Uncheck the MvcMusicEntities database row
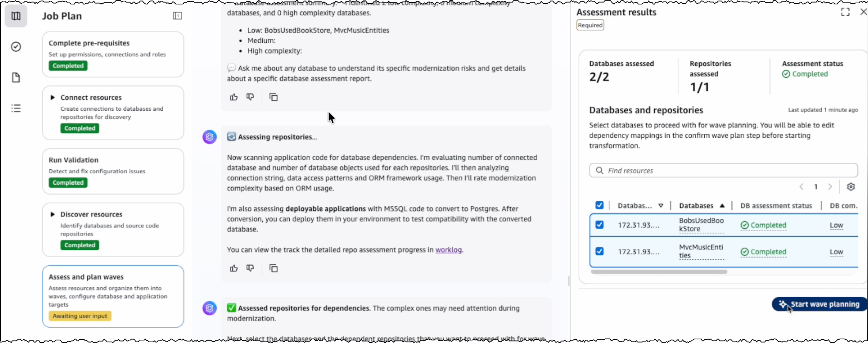 click(x=599, y=251)
